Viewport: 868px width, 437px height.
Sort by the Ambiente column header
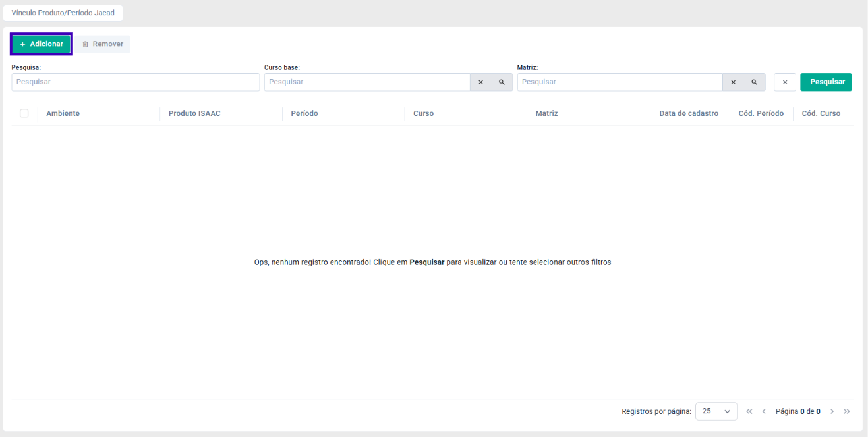[63, 113]
